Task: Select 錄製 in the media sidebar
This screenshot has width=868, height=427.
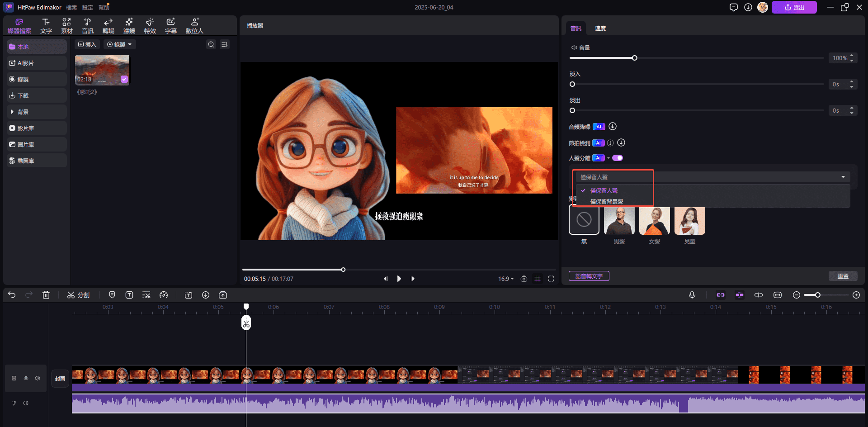Action: click(x=37, y=79)
